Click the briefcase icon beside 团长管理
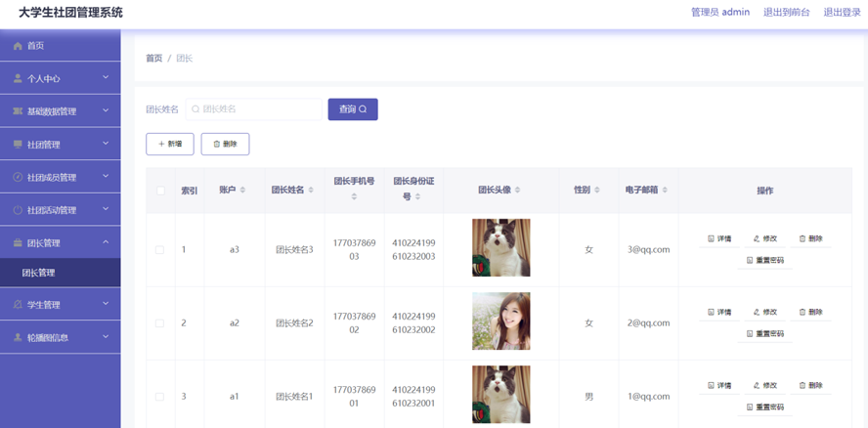This screenshot has height=428, width=868. point(18,243)
